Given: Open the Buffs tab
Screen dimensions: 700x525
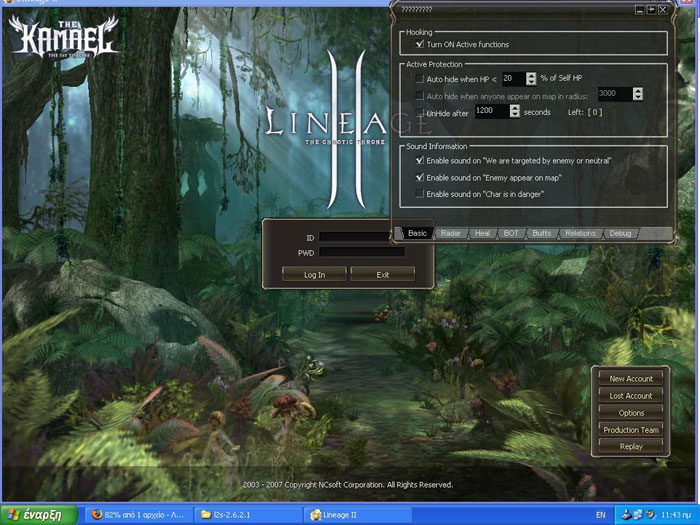Looking at the screenshot, I should coord(542,233).
